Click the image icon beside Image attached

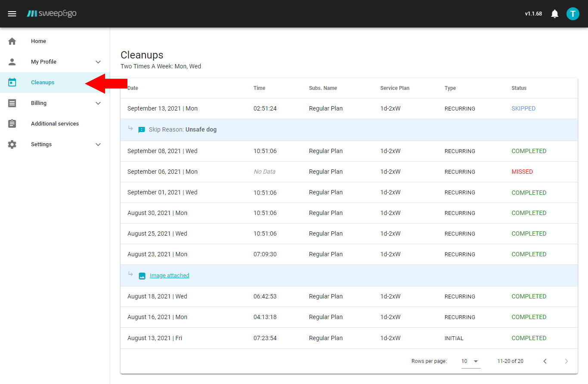[x=142, y=276]
